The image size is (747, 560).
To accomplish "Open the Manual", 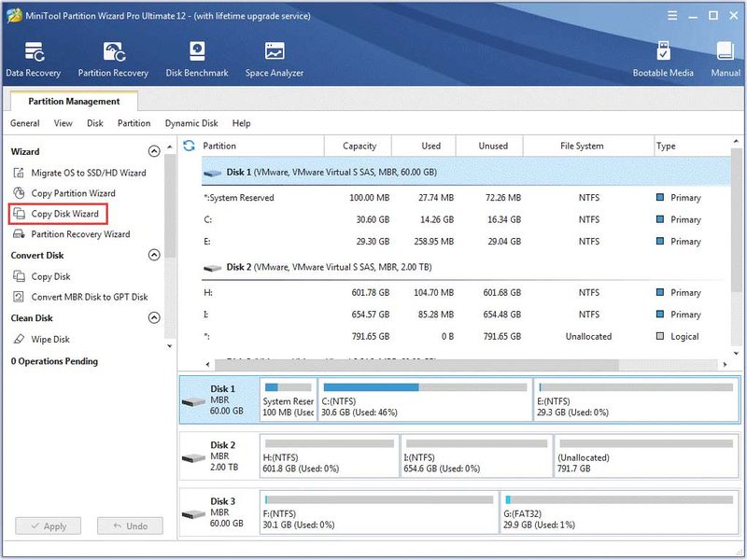I will (x=726, y=60).
